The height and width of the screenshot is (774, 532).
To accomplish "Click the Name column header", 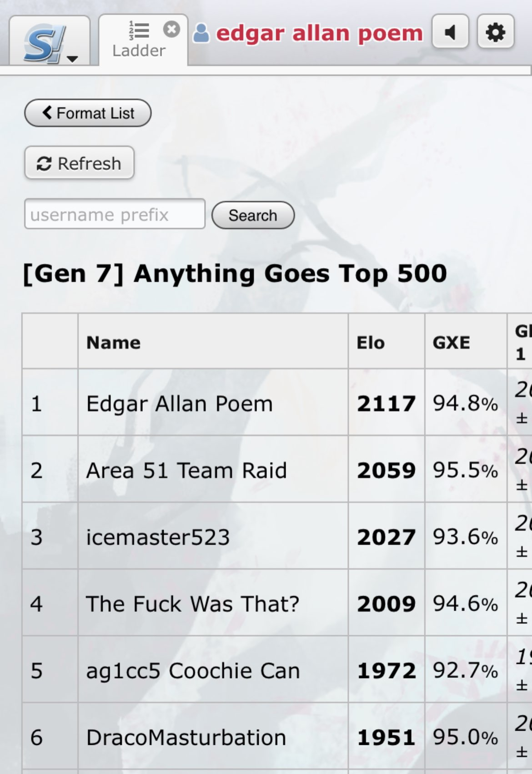I will pos(114,343).
